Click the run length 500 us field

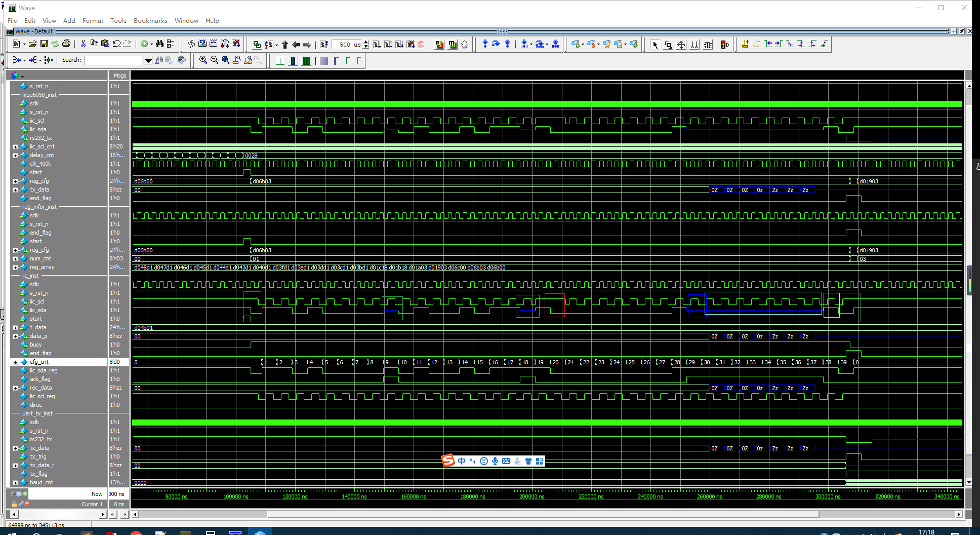tap(347, 45)
